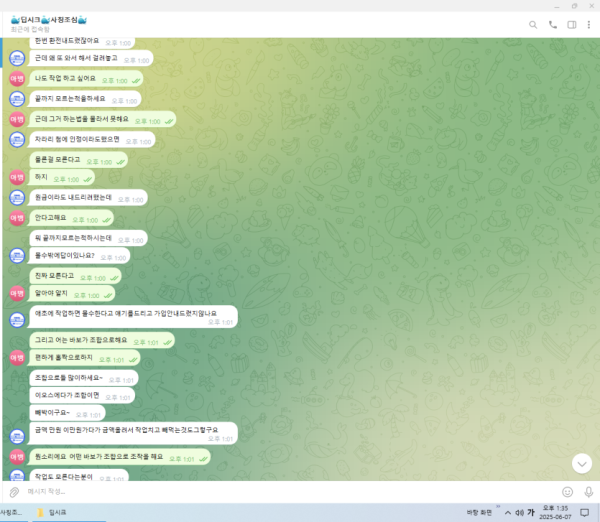Click pink avatar beside the '하지' message
Viewport: 600px width, 522px height.
[x=17, y=178]
